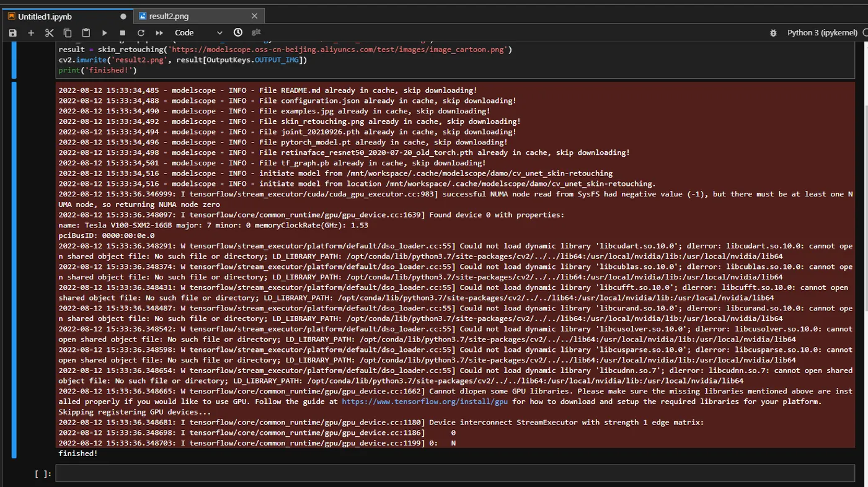Restart the kernel with the circular arrow icon

pos(141,33)
